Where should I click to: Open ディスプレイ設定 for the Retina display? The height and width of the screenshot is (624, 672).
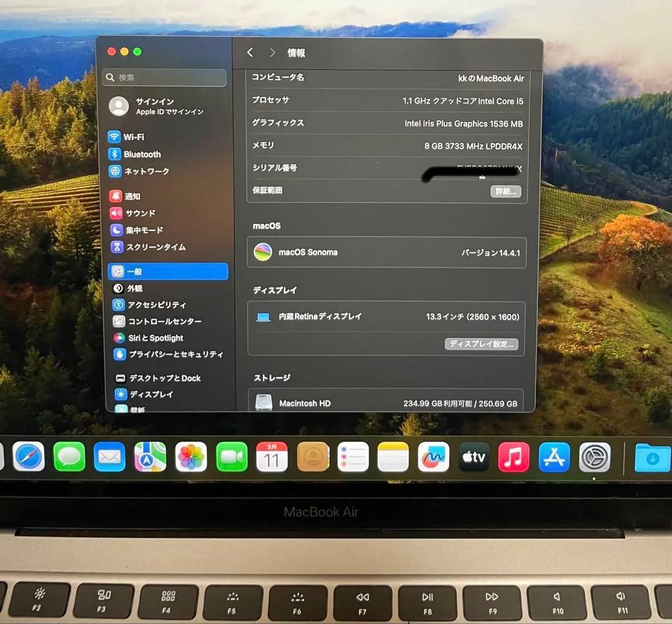pos(482,344)
